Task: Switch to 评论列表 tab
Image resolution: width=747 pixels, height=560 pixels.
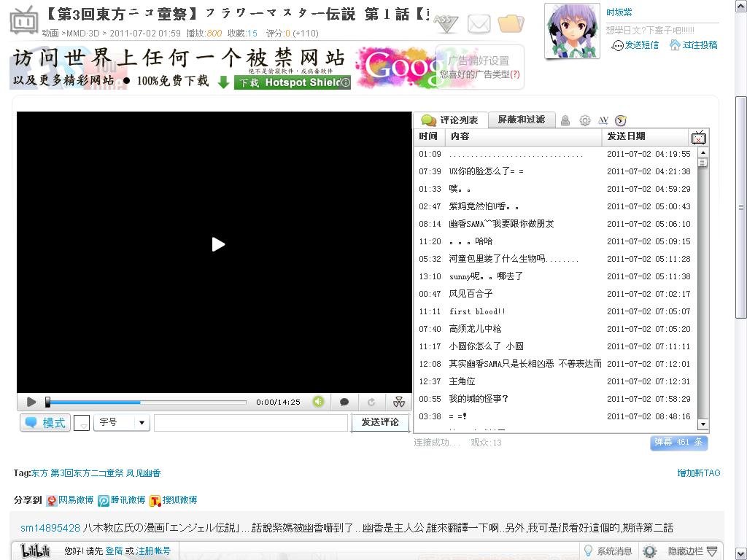Action: 450,120
